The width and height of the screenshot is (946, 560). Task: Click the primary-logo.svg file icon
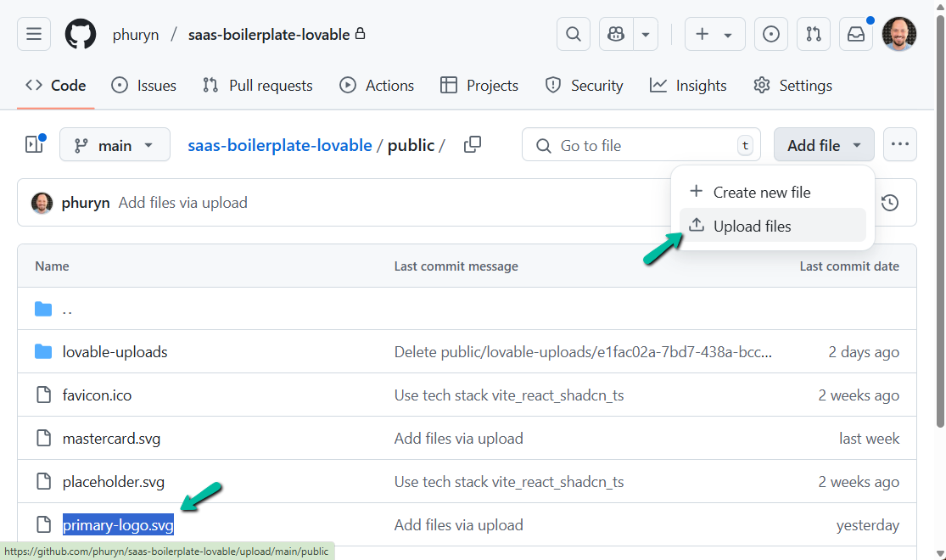pyautogui.click(x=43, y=524)
